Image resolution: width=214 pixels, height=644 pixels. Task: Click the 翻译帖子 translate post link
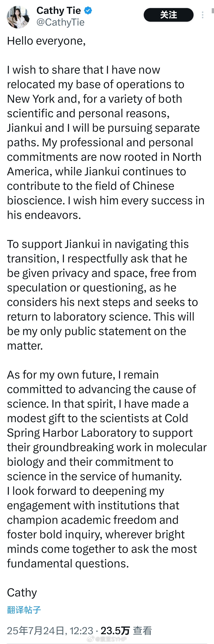(24, 610)
